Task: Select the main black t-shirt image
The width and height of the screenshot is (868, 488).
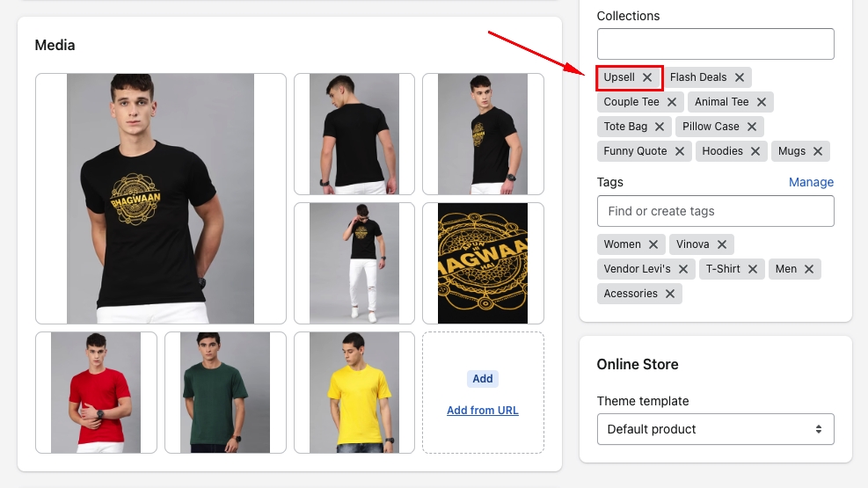Action: [x=161, y=199]
